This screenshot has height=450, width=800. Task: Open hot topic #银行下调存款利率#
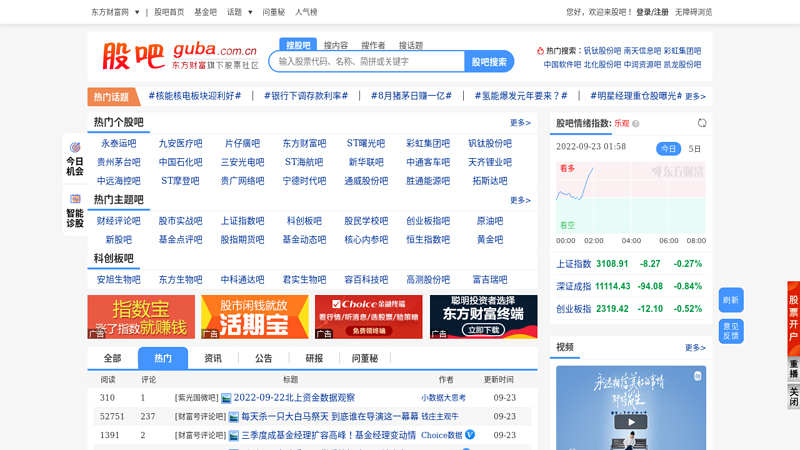coord(306,96)
